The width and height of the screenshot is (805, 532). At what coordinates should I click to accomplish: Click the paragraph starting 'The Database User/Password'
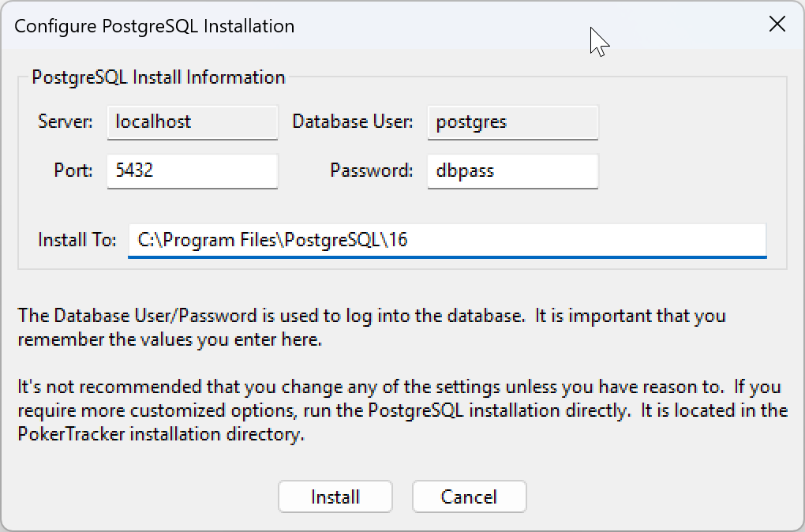372,327
